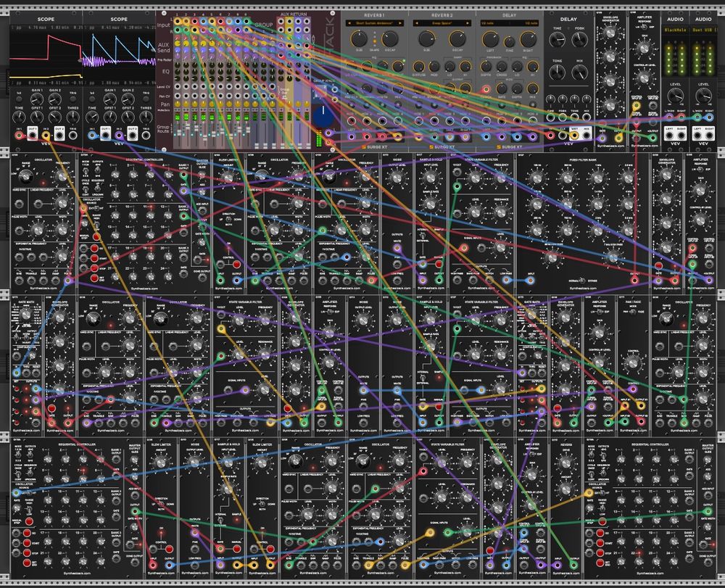Select next preset arrow in Reverb 1

pyautogui.click(x=400, y=22)
